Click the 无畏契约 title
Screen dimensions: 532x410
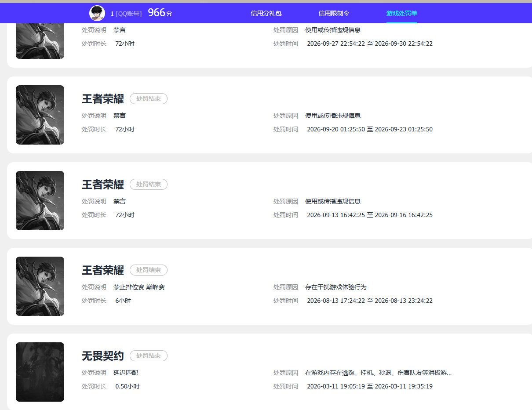tap(103, 356)
